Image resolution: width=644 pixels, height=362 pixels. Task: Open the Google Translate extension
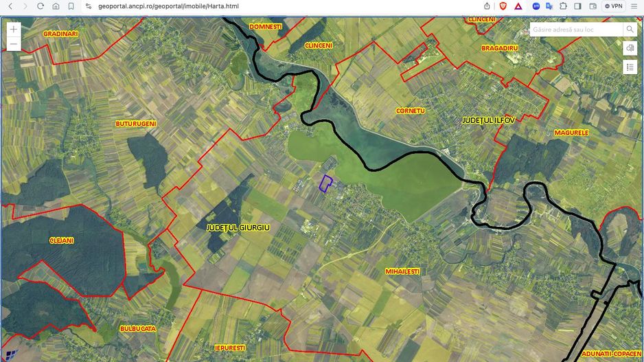pyautogui.click(x=549, y=6)
